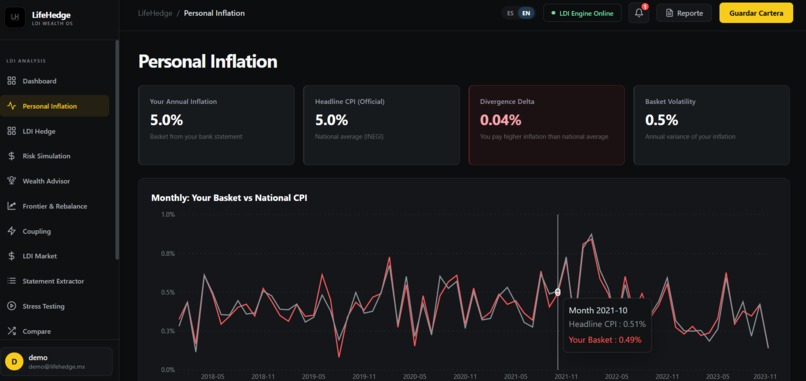This screenshot has width=806, height=381.
Task: Click the 0.8% y-axis label
Action: click(168, 253)
